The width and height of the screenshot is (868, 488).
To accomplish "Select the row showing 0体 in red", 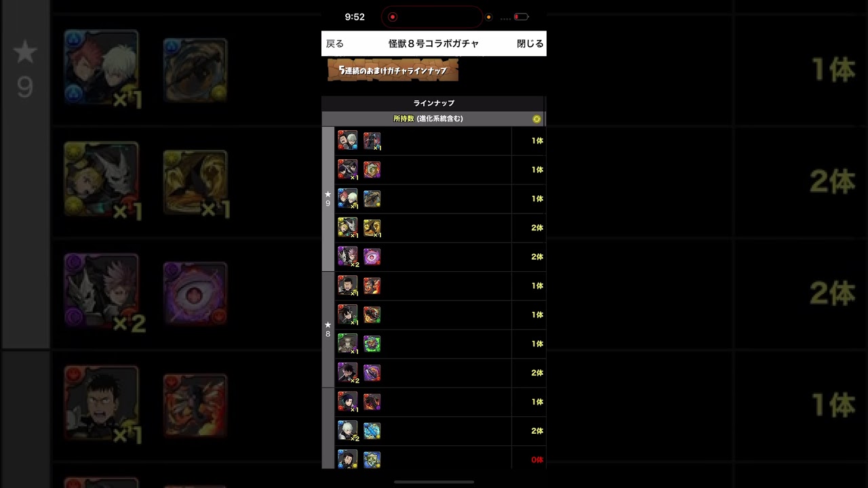I will coord(440,460).
